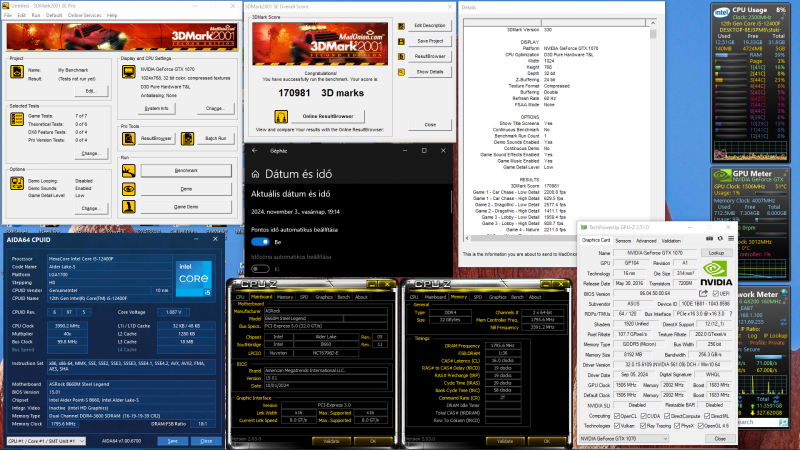Switch to Sensors tab in GPU-Z
Screen dimensions: 800x450
623,241
